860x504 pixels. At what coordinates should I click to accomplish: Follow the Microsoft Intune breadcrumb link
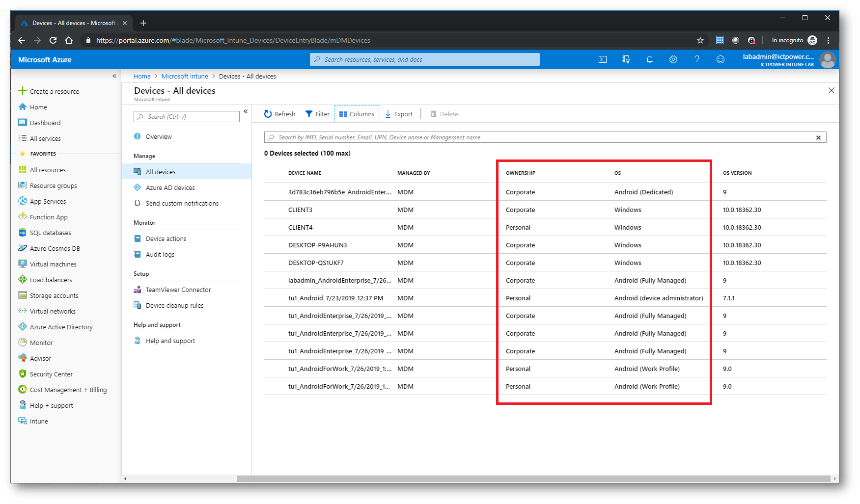(185, 76)
